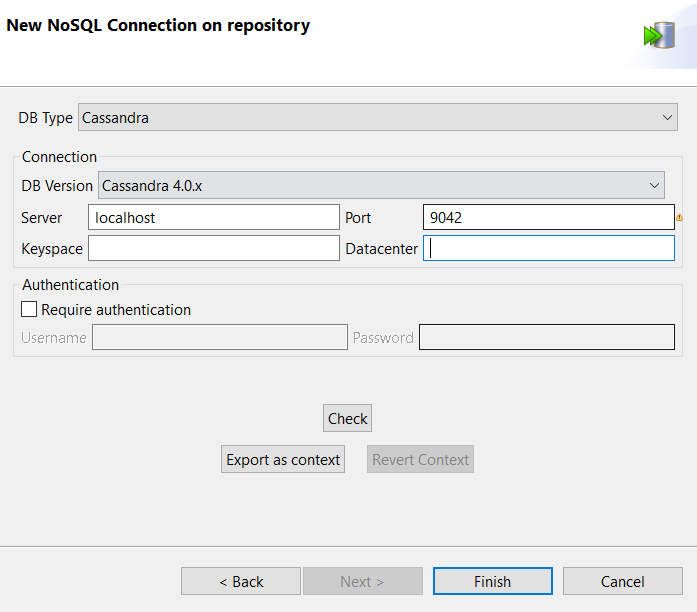Click the Username text box

(x=219, y=337)
